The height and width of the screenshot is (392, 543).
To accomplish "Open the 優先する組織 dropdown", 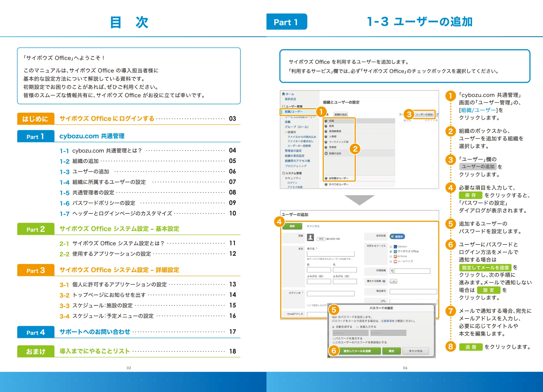I will pos(393,281).
